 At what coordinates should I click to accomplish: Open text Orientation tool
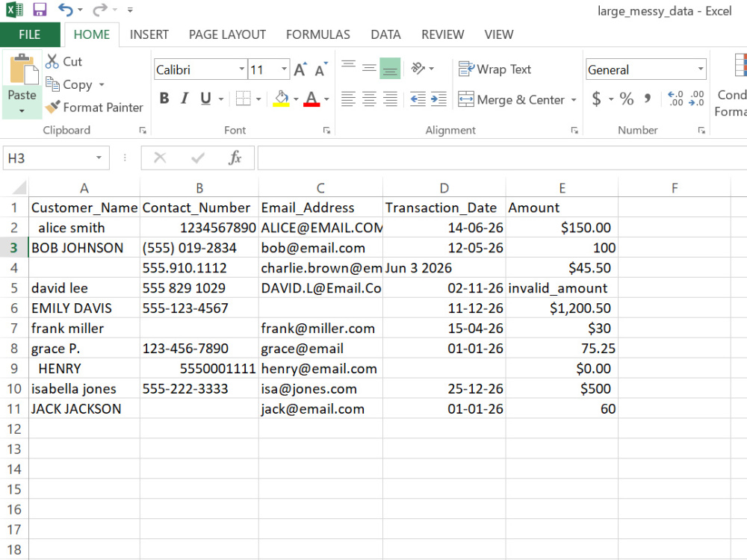418,69
